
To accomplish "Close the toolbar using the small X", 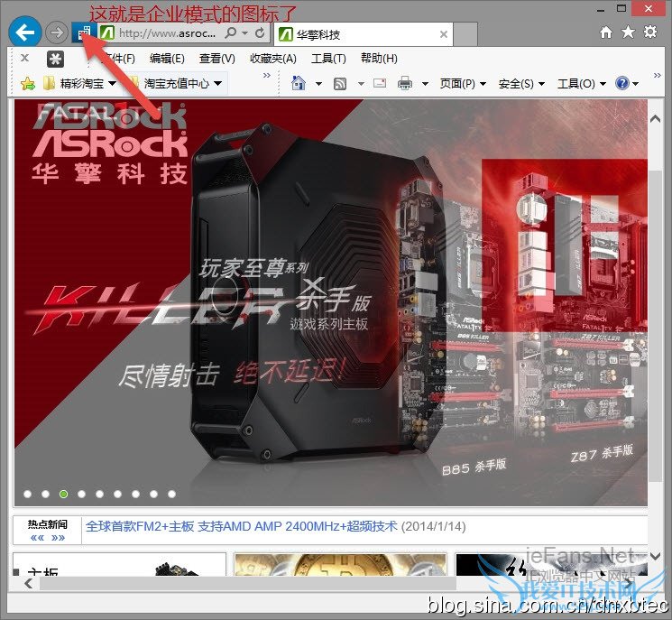I will 25,58.
